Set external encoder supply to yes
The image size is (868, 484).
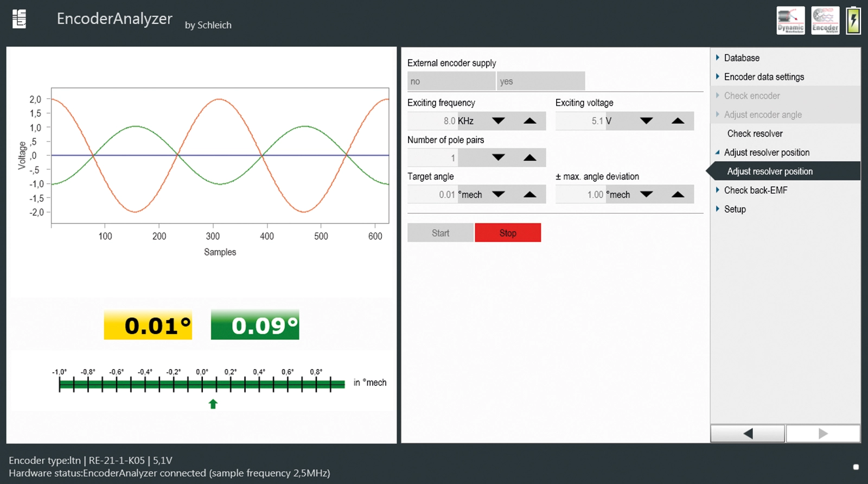coord(541,81)
